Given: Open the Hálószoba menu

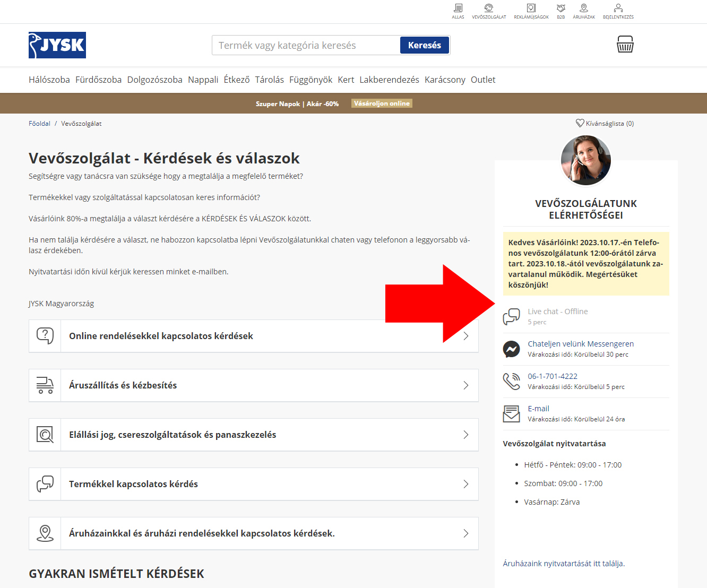Looking at the screenshot, I should [x=49, y=80].
